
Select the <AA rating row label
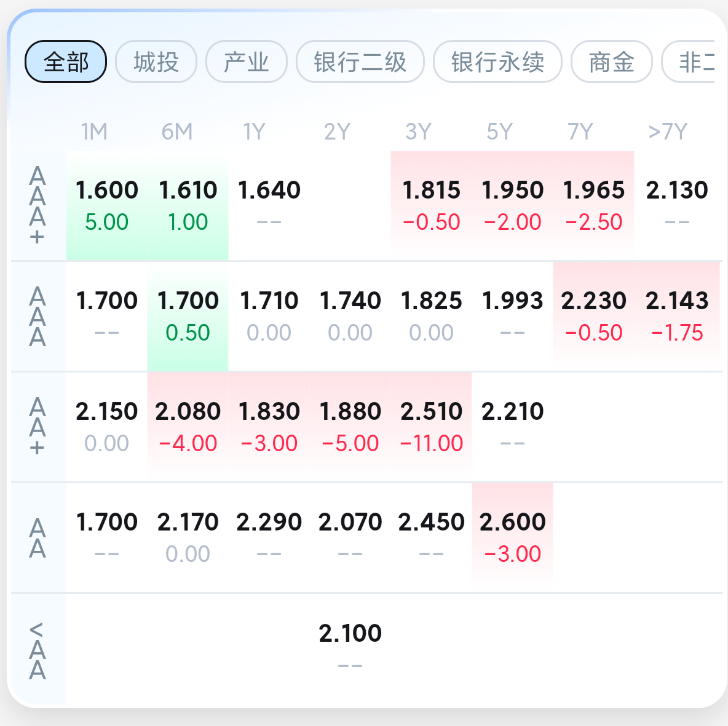(x=38, y=649)
